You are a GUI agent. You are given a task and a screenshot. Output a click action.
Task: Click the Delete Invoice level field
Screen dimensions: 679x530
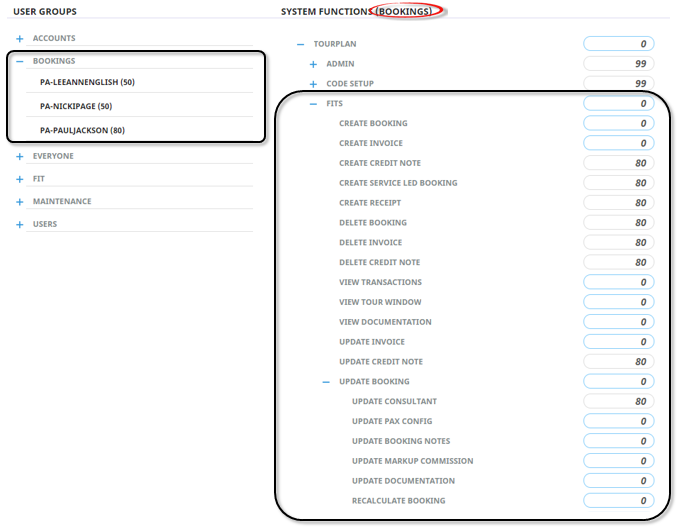(x=618, y=243)
